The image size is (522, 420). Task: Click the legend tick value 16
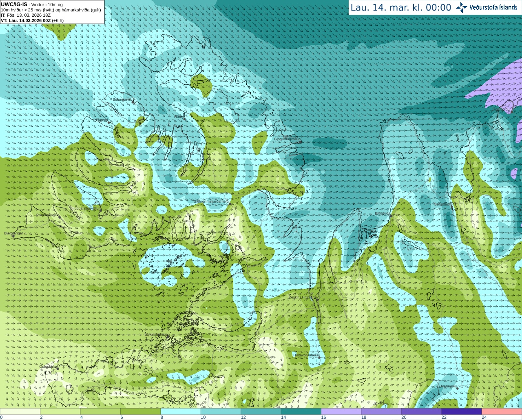pyautogui.click(x=323, y=417)
